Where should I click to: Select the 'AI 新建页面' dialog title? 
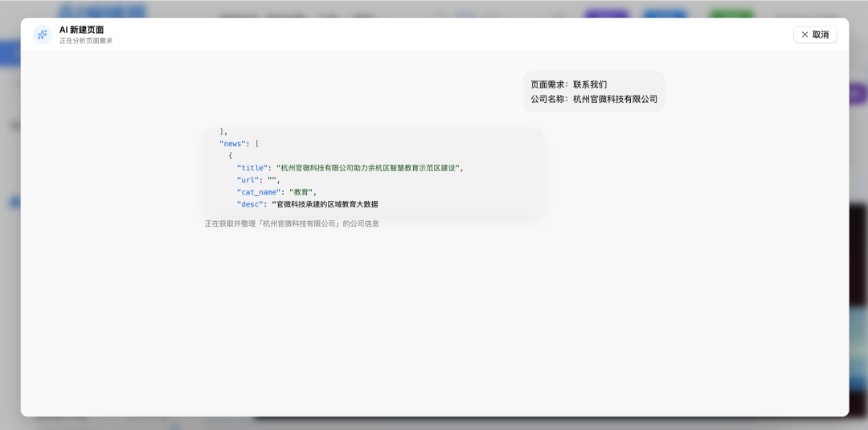(x=81, y=30)
